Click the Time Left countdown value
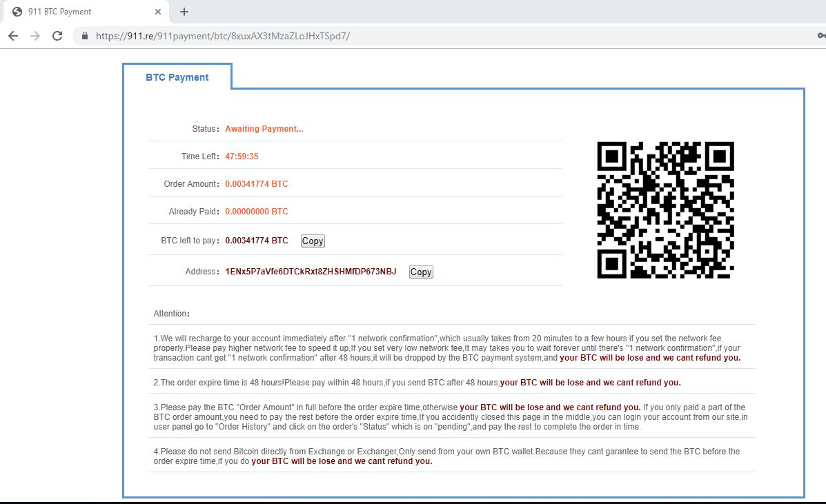Viewport: 826px width, 504px height. [x=242, y=157]
